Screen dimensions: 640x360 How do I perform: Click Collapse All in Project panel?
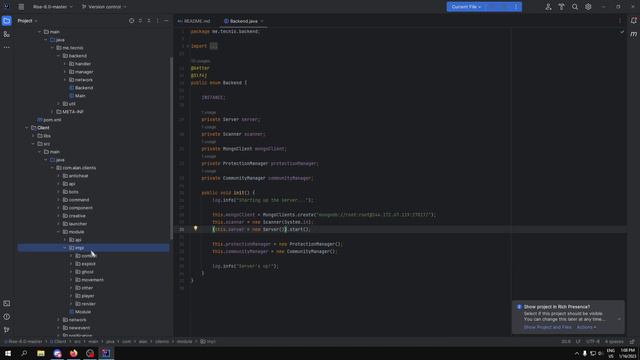pos(149,21)
